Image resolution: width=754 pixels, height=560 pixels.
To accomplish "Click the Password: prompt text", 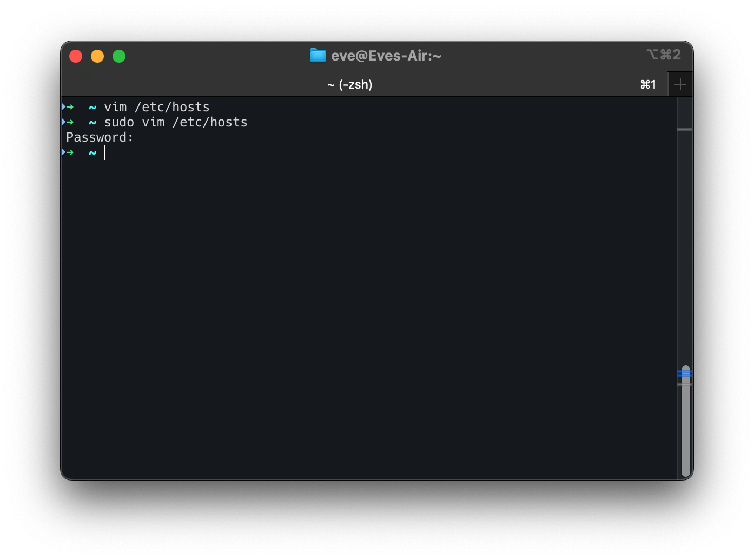I will (99, 137).
